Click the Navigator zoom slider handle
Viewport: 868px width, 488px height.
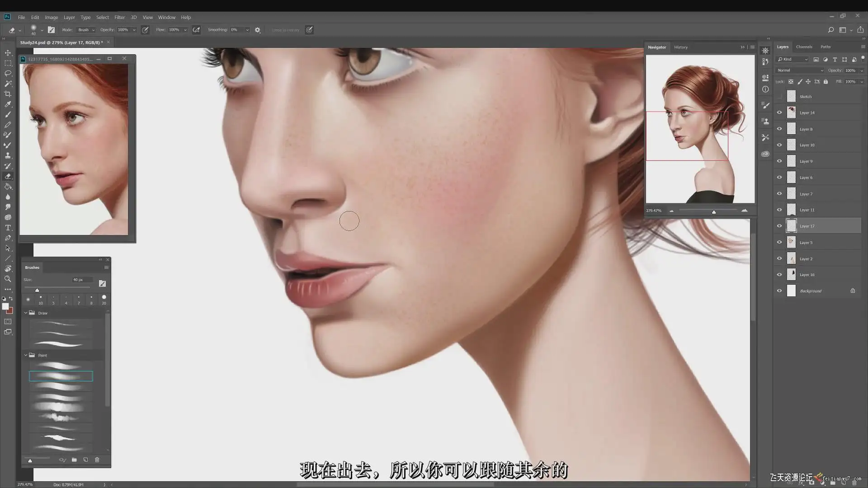[714, 211]
